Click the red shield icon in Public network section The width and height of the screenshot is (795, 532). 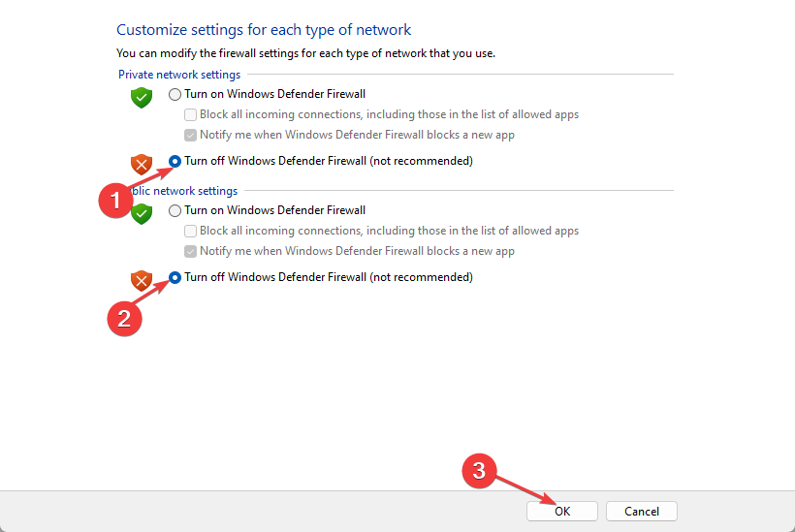pyautogui.click(x=143, y=281)
